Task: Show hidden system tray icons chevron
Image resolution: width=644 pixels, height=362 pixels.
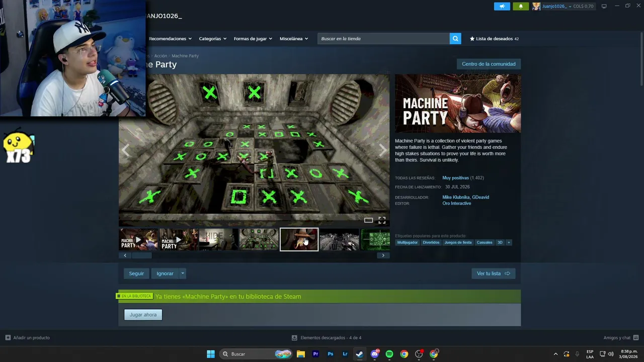Action: tap(555, 354)
